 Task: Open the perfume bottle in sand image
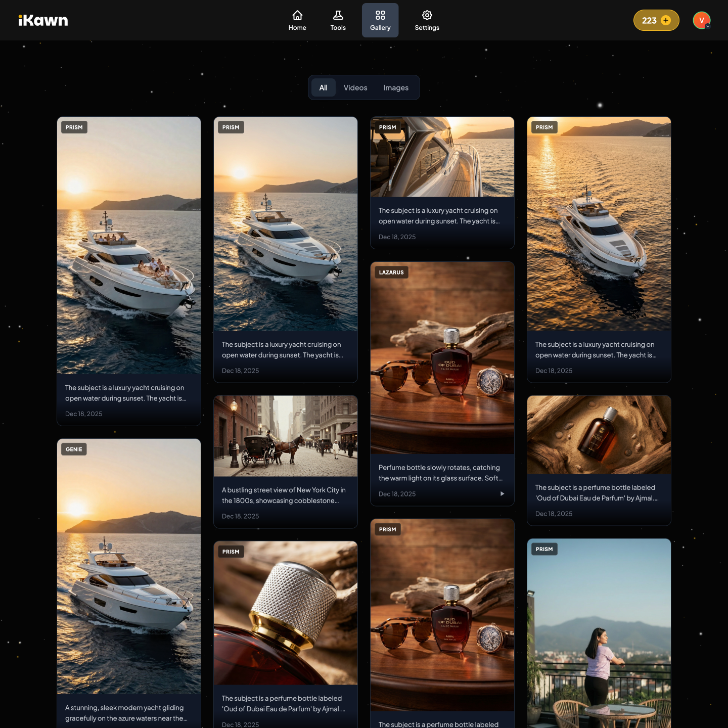tap(599, 435)
